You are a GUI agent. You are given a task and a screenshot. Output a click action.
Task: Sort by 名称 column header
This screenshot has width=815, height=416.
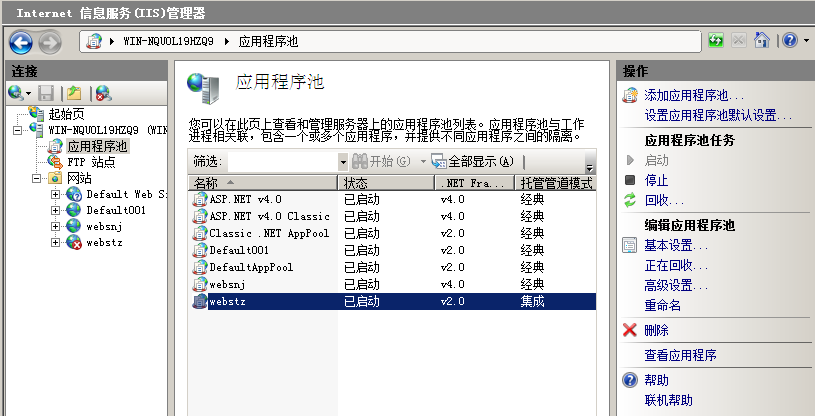pyautogui.click(x=263, y=183)
